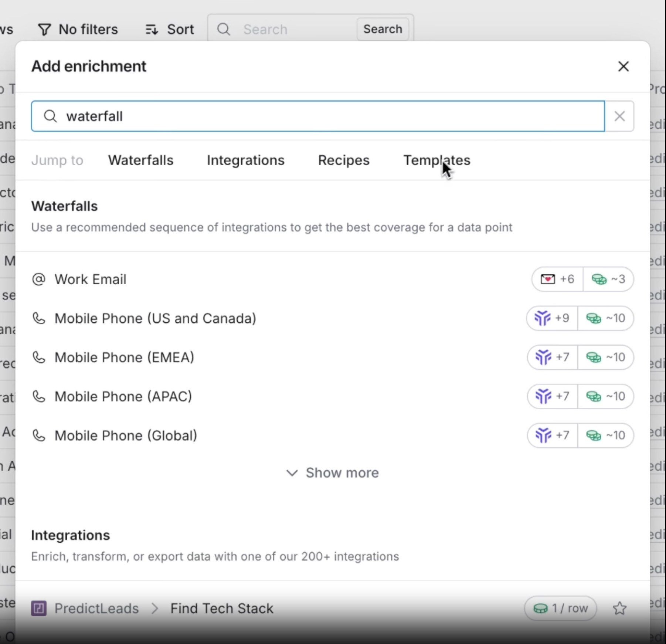Click the PredictLeads purple logo icon

pyautogui.click(x=39, y=608)
